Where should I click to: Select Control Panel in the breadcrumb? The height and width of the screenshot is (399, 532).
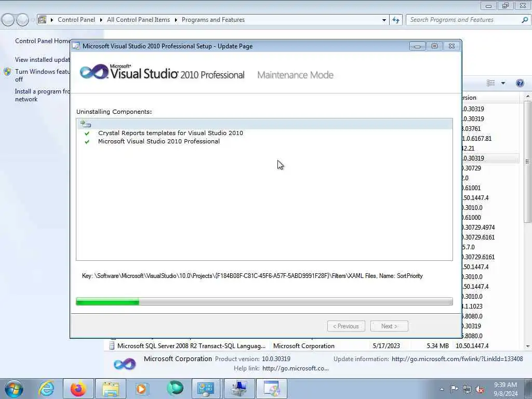pos(76,20)
